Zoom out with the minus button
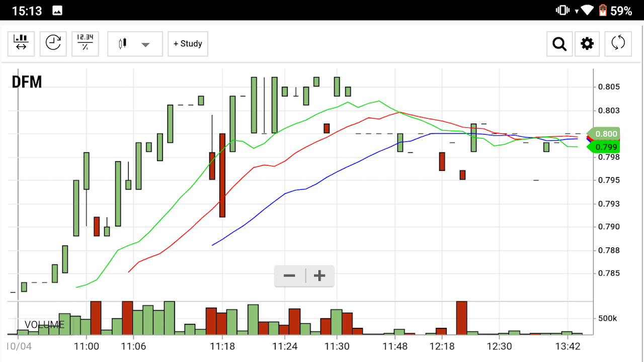The image size is (644, 362). click(x=289, y=276)
